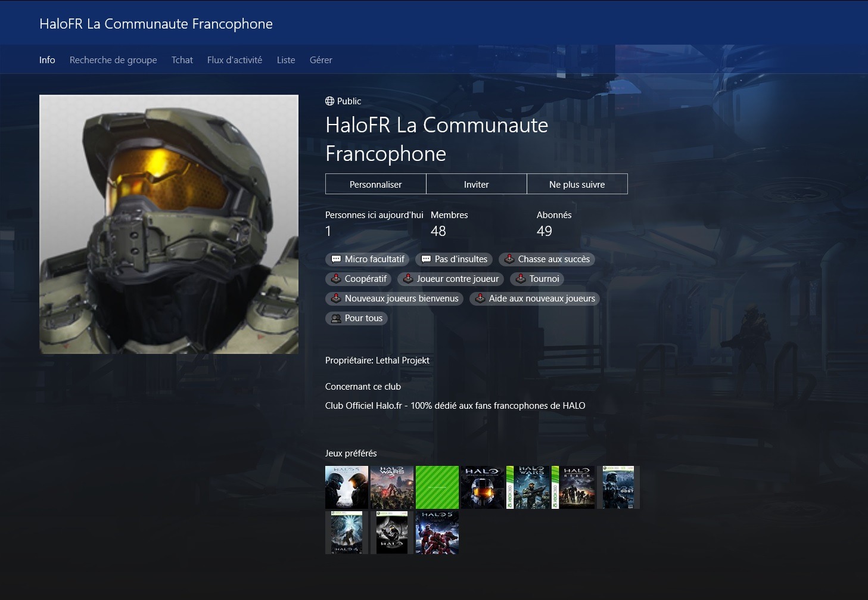Viewport: 868px width, 600px height.
Task: Open the Halo Wars 2 game tile
Action: click(x=391, y=487)
